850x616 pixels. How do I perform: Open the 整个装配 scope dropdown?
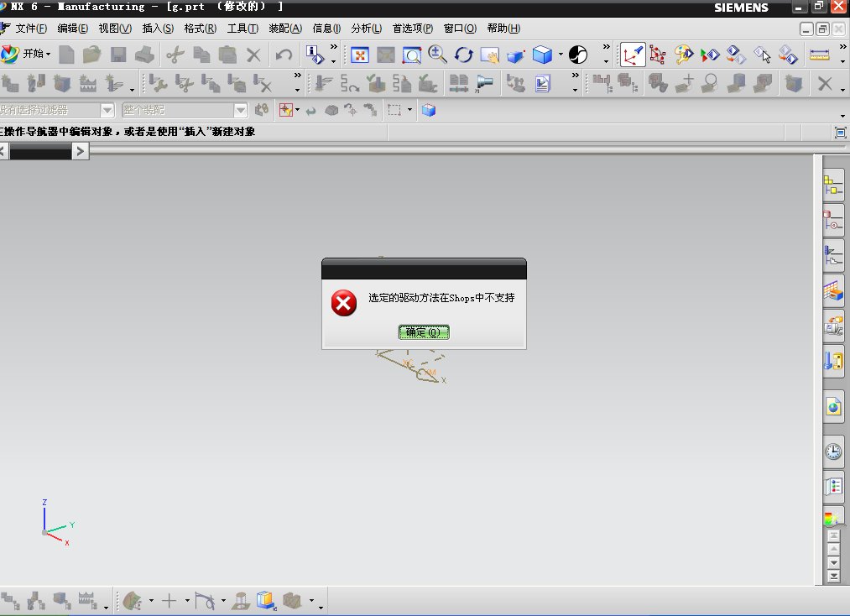[x=241, y=111]
